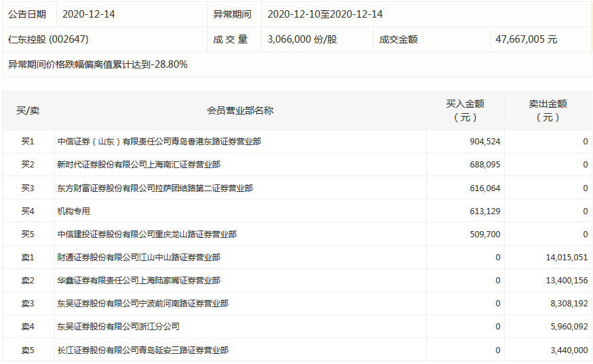Open 新时代证券上海南汇证券营业部 entry
The height and width of the screenshot is (364, 593).
[x=138, y=165]
